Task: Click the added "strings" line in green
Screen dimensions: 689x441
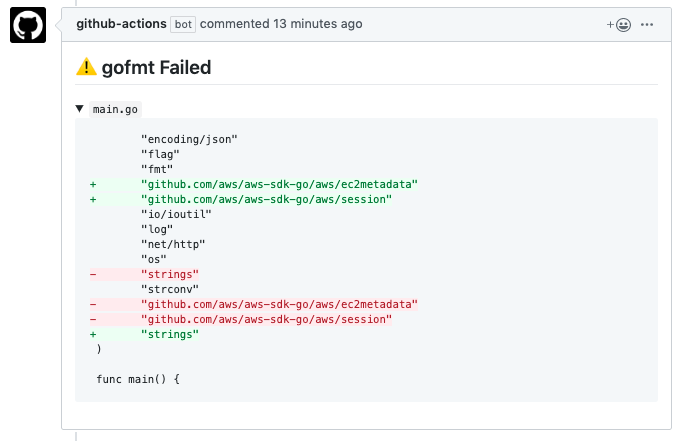Action: pyautogui.click(x=170, y=333)
